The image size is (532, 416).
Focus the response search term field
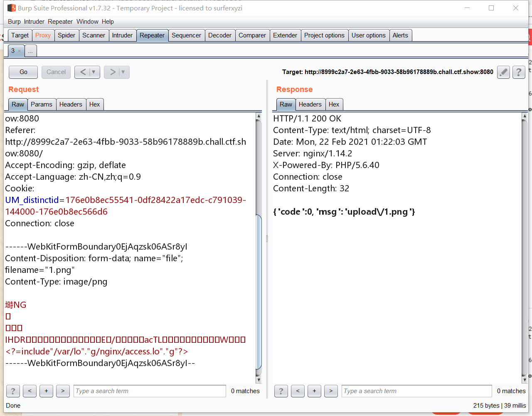(x=417, y=391)
